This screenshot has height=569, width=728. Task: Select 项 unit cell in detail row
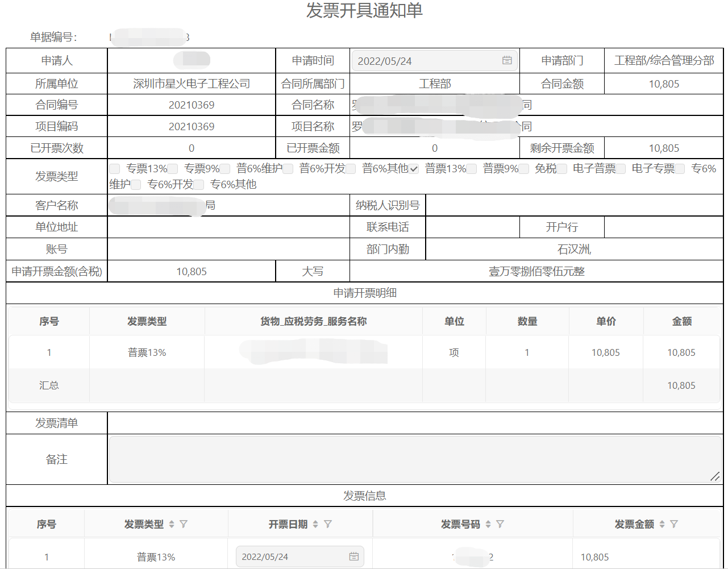click(x=454, y=352)
